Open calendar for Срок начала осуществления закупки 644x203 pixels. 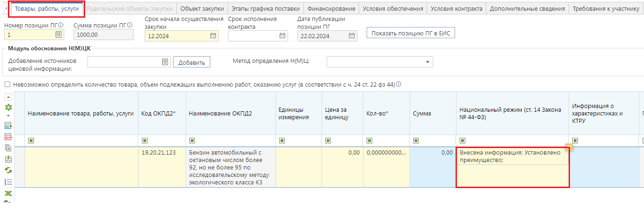[x=213, y=35]
